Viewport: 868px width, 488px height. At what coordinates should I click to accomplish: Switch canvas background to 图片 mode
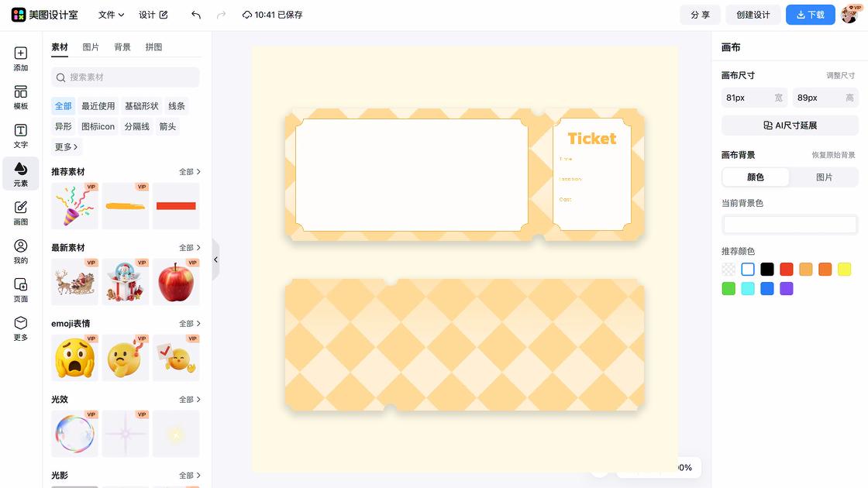tap(824, 177)
